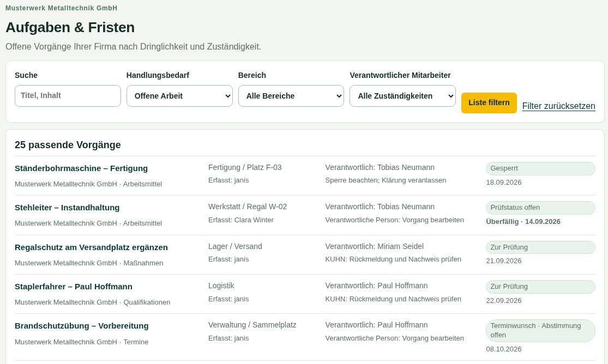The width and height of the screenshot is (608, 364).
Task: Click the Filter zurücksetzen link
Action: (x=559, y=106)
